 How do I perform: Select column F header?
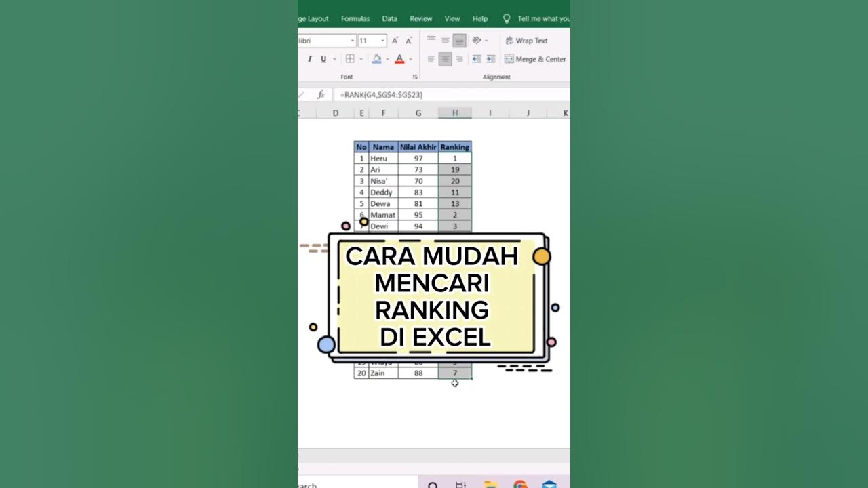tap(383, 113)
